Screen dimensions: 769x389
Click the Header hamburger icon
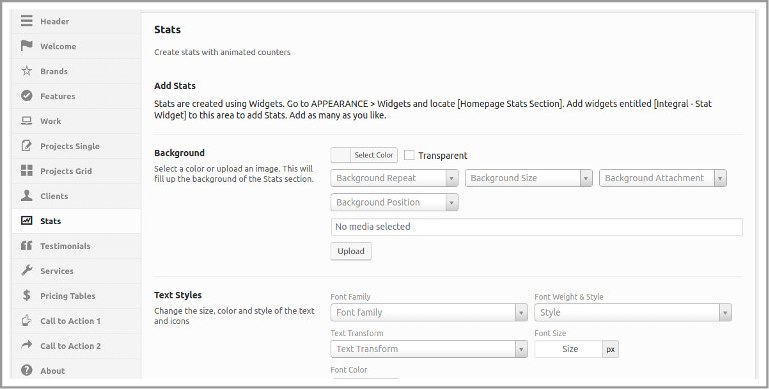tap(26, 21)
